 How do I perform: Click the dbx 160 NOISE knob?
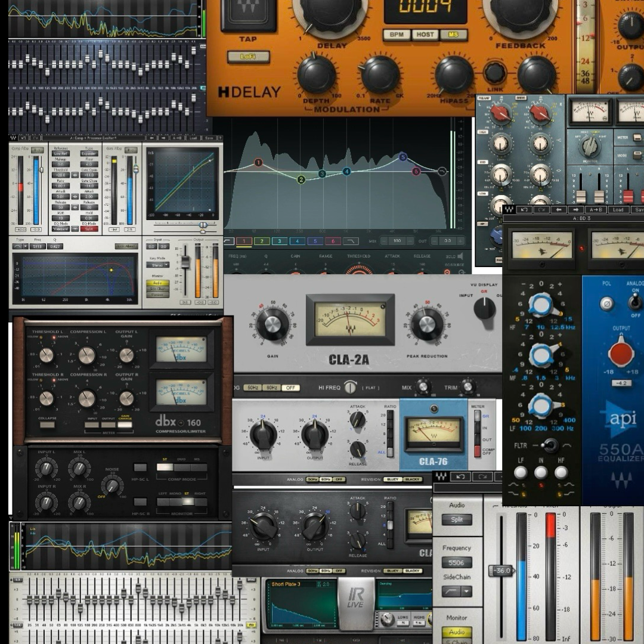coord(112,486)
